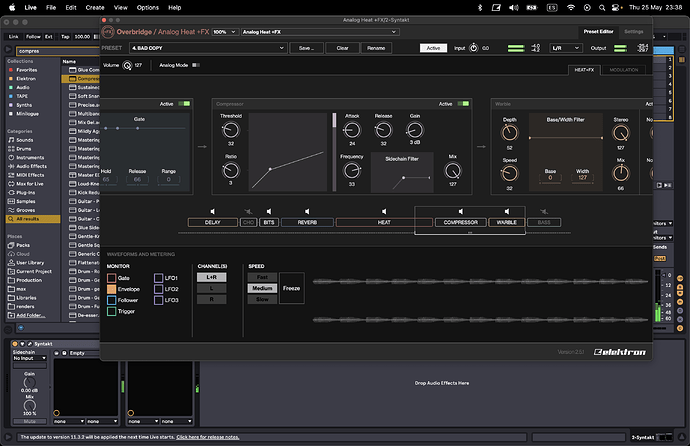This screenshot has width=690, height=446.
Task: Click the speaker icon above Reverb
Action: click(307, 211)
